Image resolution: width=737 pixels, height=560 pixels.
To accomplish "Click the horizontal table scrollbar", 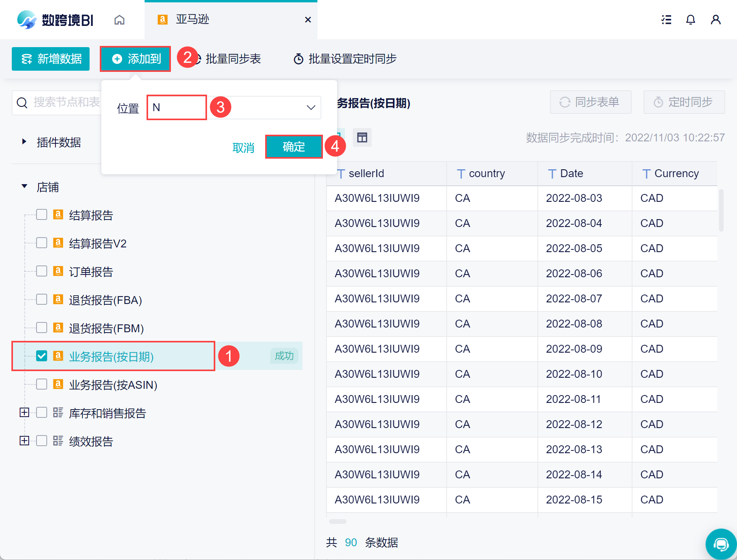I will tap(338, 522).
